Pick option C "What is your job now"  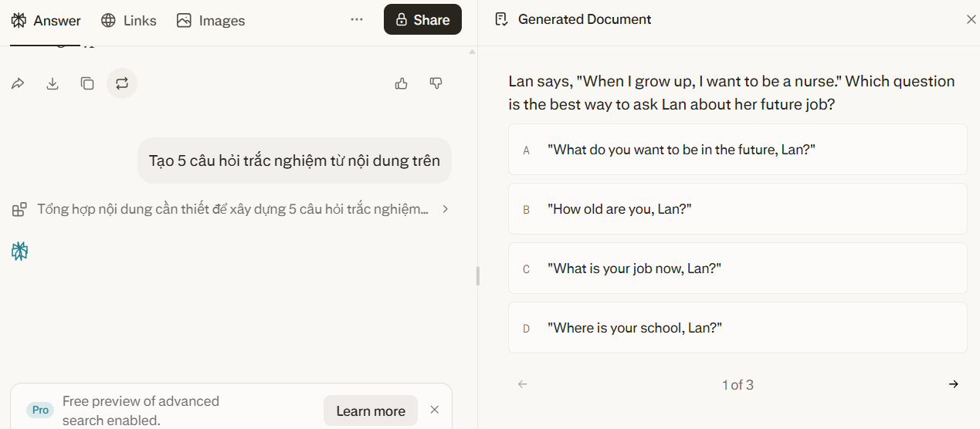coord(738,269)
